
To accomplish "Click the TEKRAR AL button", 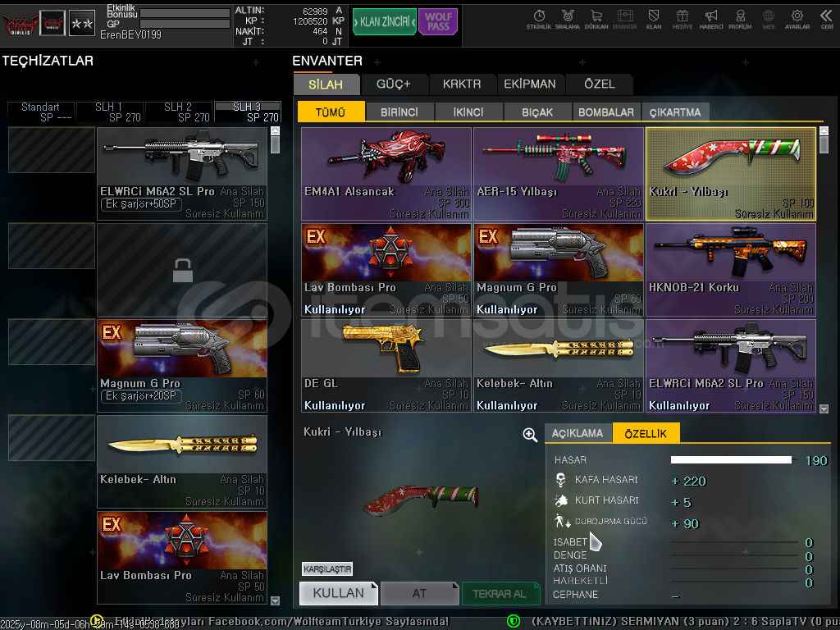I will [500, 593].
